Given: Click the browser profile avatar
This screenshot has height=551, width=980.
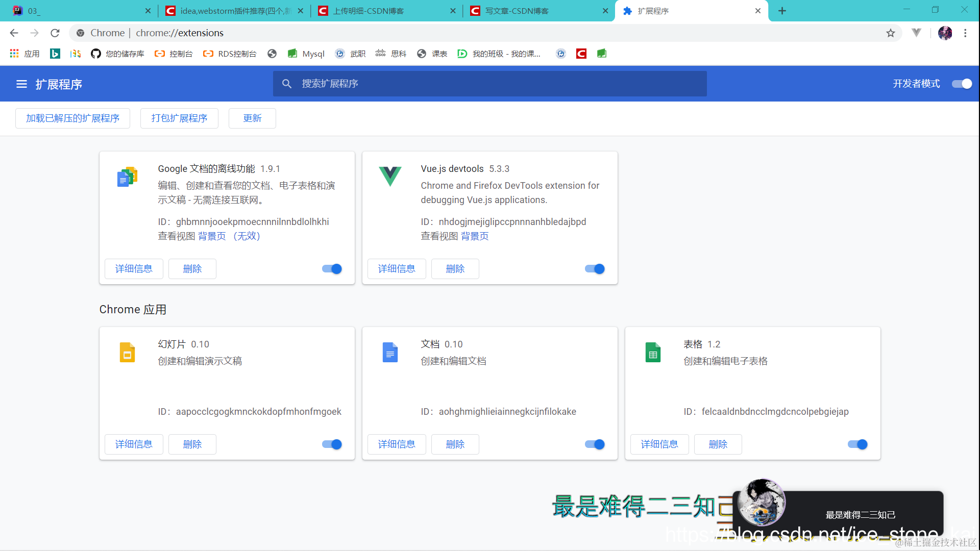Looking at the screenshot, I should pos(945,33).
